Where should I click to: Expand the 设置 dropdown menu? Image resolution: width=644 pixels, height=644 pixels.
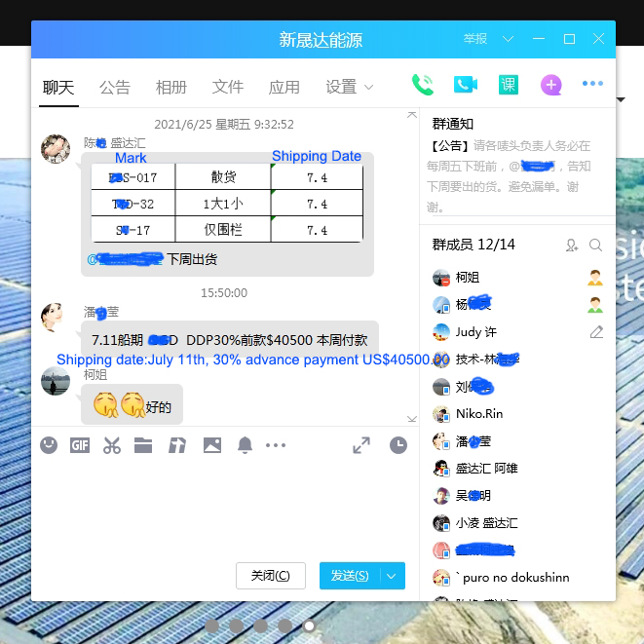pyautogui.click(x=349, y=87)
